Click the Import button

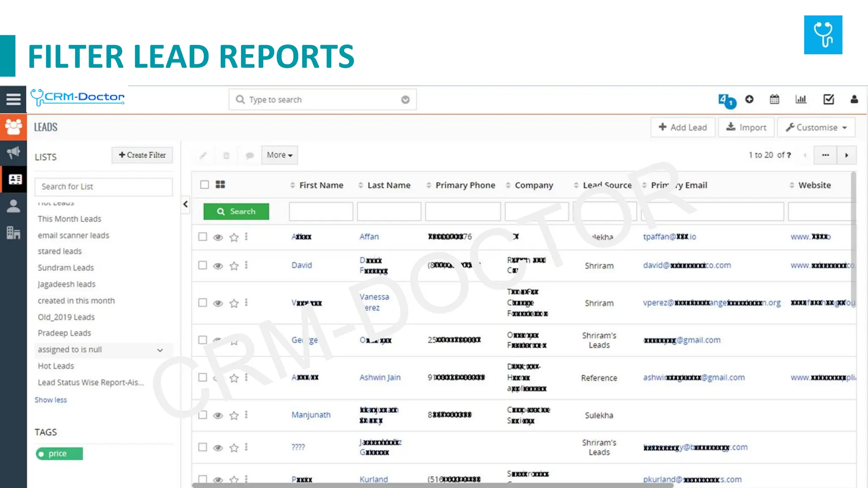(x=746, y=127)
